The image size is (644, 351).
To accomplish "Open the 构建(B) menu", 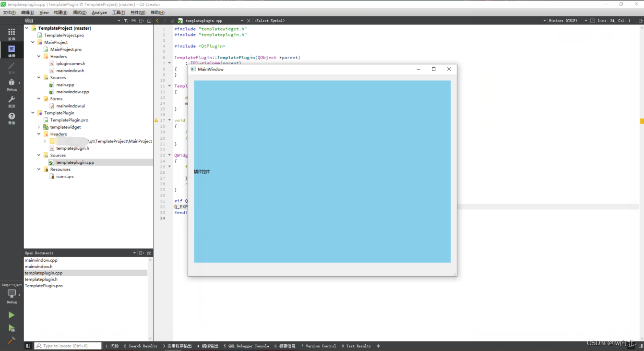I will click(60, 12).
